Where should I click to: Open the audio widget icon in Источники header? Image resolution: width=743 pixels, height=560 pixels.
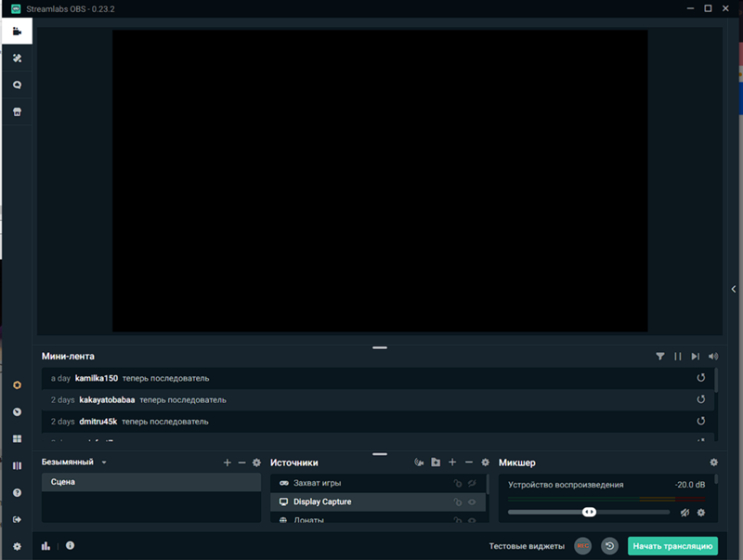point(419,462)
